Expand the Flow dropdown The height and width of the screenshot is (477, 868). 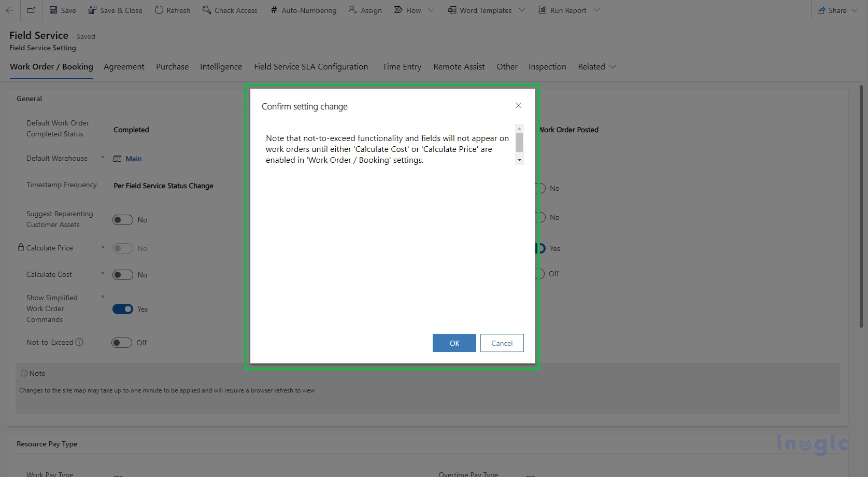click(432, 10)
